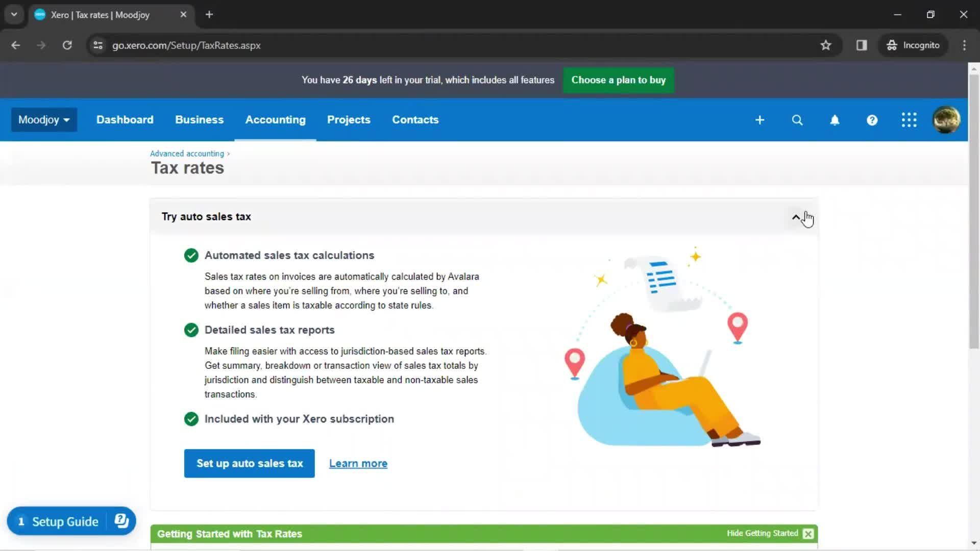Click Hide Getting Started link
The image size is (980, 551).
click(763, 533)
